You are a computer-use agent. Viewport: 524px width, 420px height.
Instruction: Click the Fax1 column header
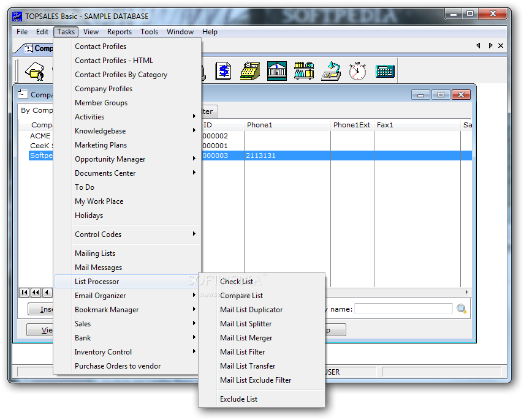click(417, 125)
